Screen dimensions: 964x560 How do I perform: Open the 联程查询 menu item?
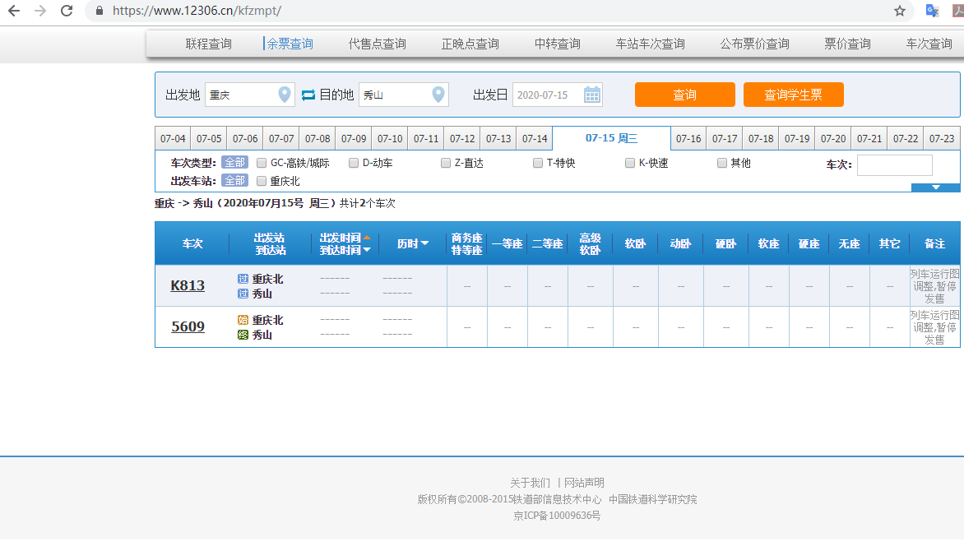[x=208, y=44]
